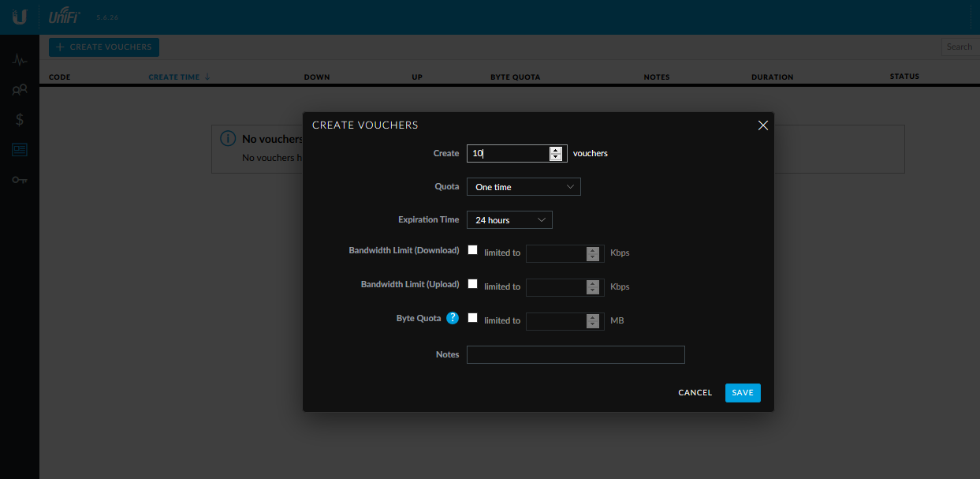Open the Quota dropdown set to One time
The image size is (980, 479).
pos(524,187)
